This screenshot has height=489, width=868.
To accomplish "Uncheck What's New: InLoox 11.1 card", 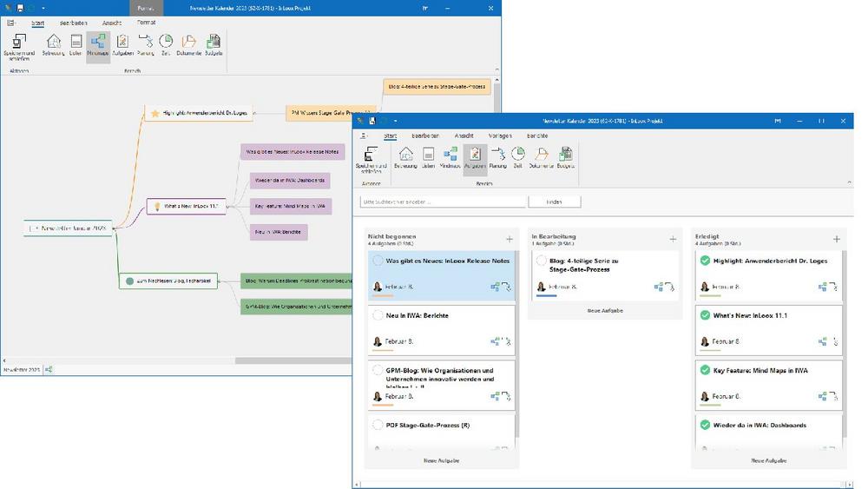I will pyautogui.click(x=705, y=315).
